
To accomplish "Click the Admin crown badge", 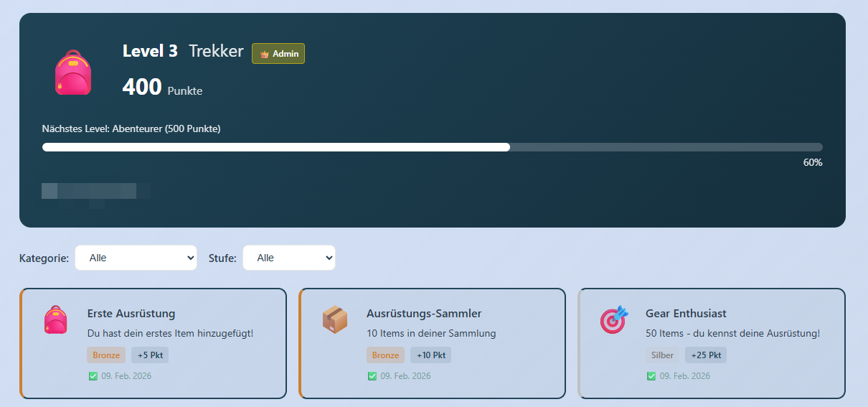I will click(278, 54).
